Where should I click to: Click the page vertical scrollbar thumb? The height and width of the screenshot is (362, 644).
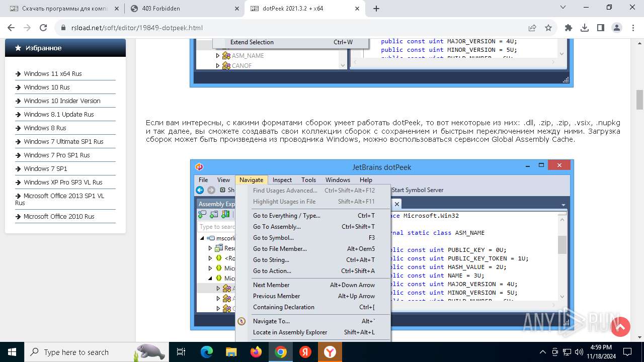[x=639, y=100]
